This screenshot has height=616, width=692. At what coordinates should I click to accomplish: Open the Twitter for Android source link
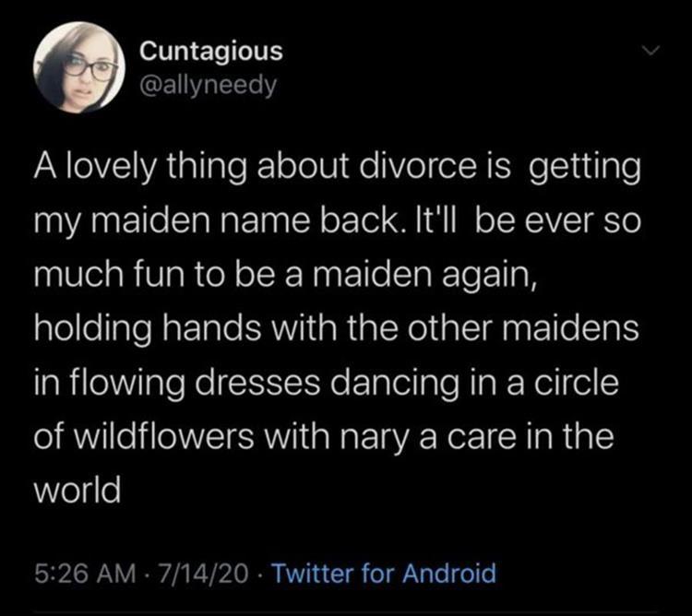(x=384, y=574)
